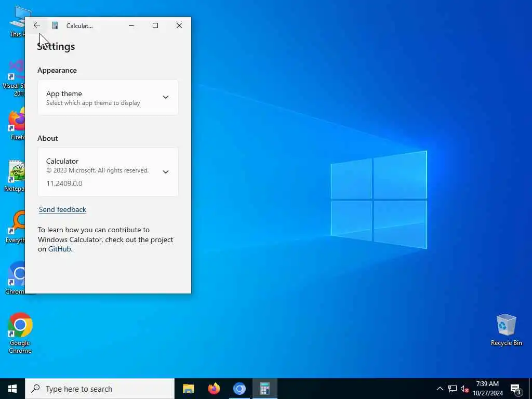
Task: Go back using the arrow in Calculator
Action: coord(37,25)
